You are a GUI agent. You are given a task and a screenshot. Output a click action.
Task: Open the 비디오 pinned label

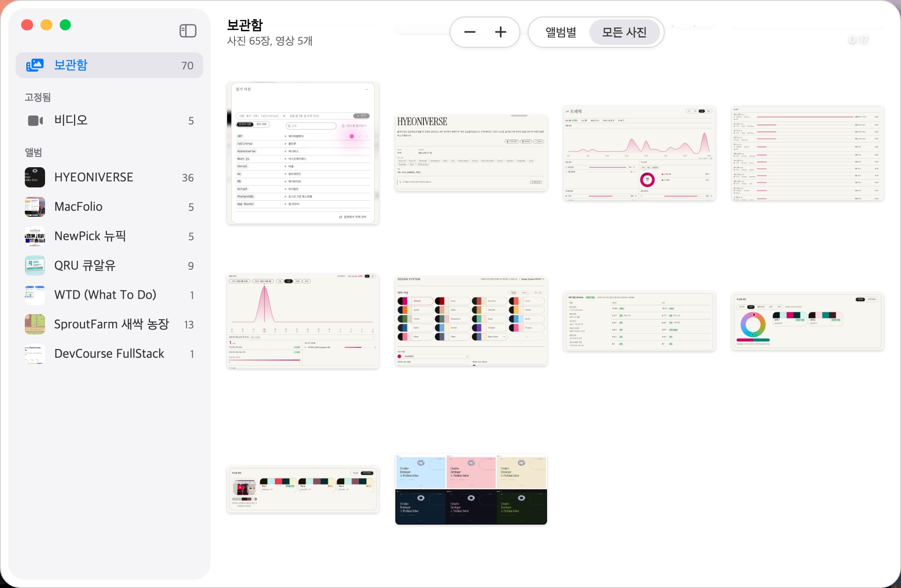click(71, 120)
